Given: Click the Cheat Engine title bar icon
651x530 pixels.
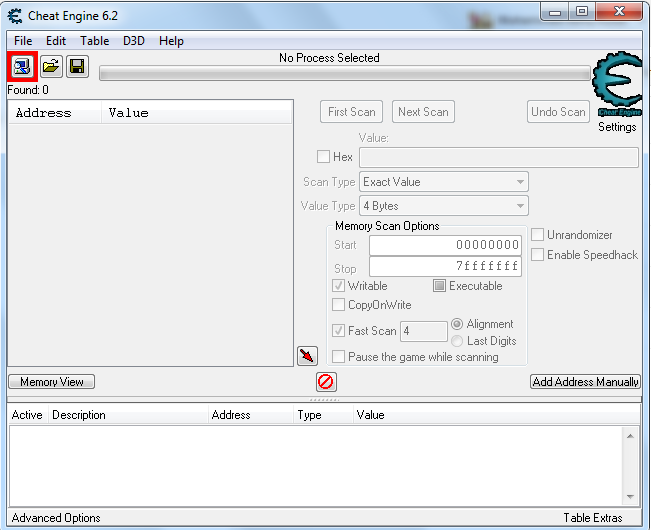Looking at the screenshot, I should (15, 16).
